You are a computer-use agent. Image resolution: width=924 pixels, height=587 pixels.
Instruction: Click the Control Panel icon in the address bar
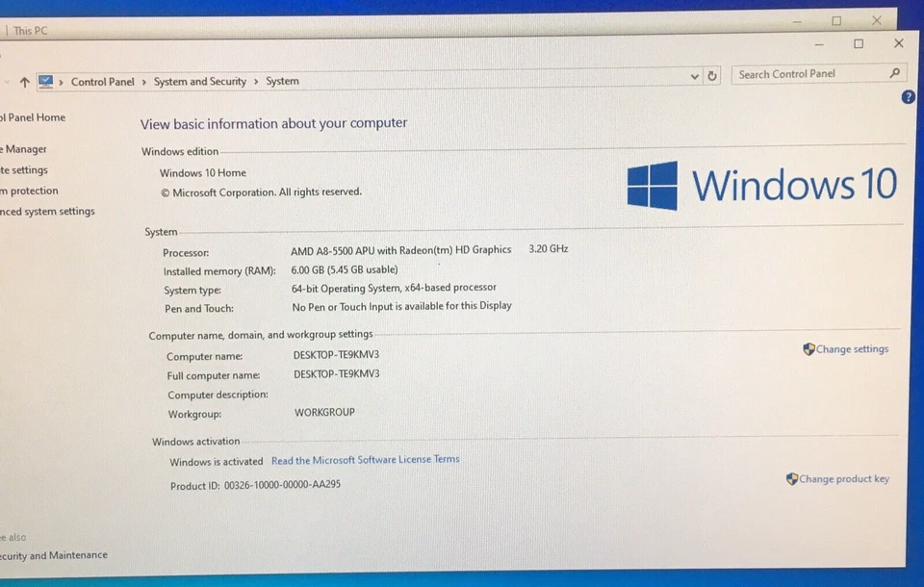click(45, 82)
